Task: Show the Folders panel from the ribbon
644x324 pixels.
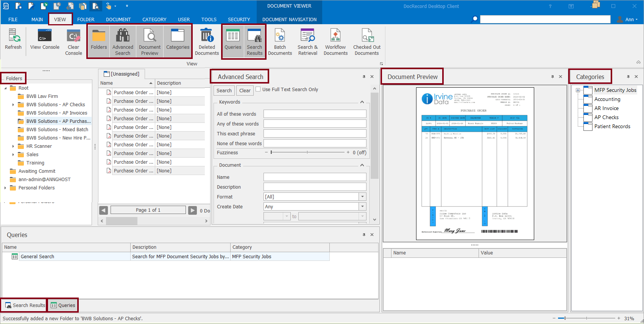Action: 99,42
